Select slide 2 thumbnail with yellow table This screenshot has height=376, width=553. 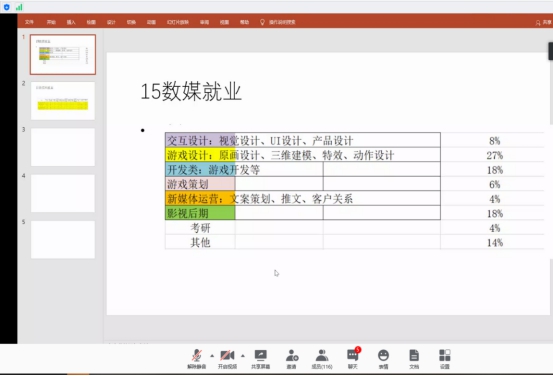point(63,101)
